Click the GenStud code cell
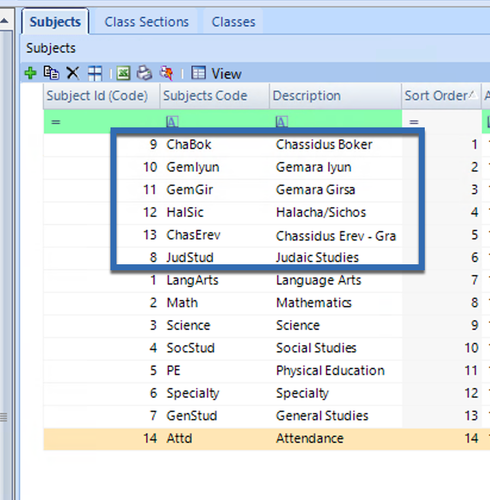The width and height of the screenshot is (490, 500). click(214, 416)
